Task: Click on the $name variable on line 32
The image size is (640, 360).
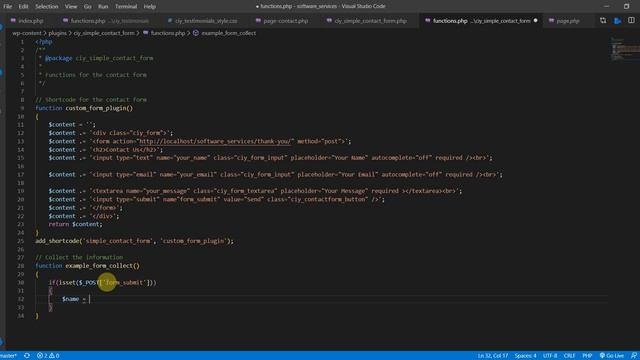Action: click(x=70, y=299)
